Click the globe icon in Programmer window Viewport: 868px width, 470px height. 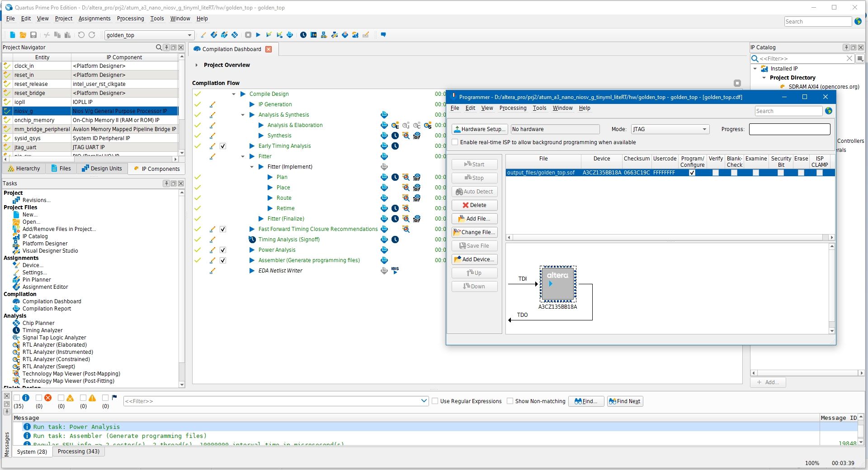[829, 111]
